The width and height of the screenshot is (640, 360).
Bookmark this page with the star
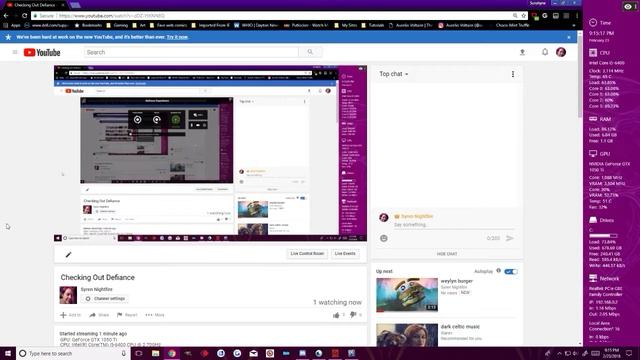click(x=523, y=16)
